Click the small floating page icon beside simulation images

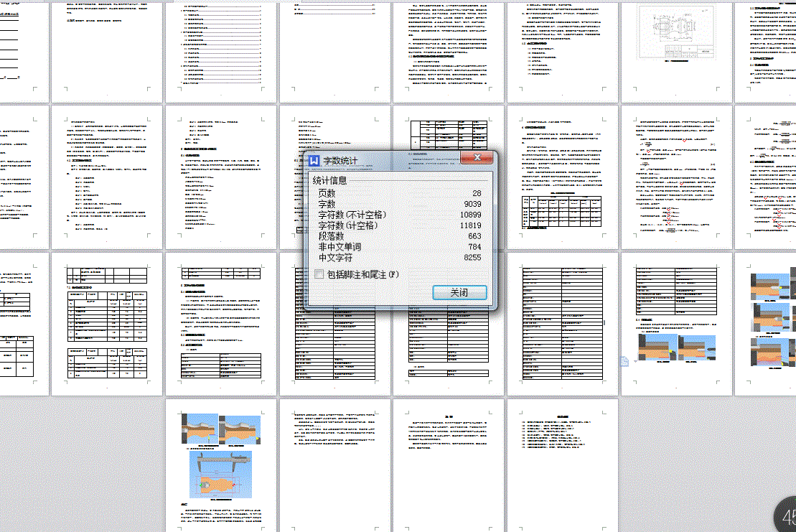click(x=624, y=361)
